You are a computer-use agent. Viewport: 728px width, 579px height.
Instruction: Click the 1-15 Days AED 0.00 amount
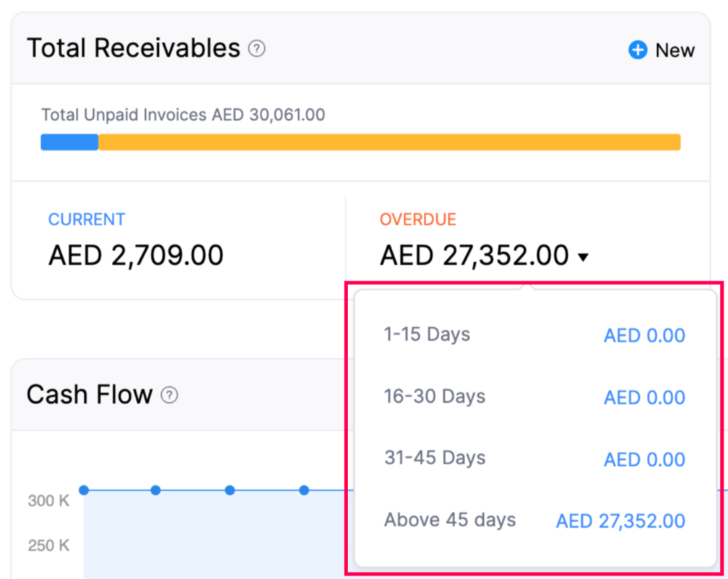643,335
